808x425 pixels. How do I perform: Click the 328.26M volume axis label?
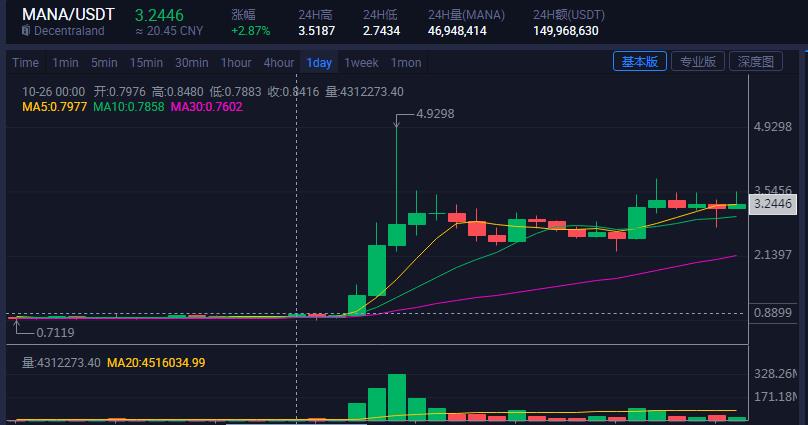coord(776,373)
